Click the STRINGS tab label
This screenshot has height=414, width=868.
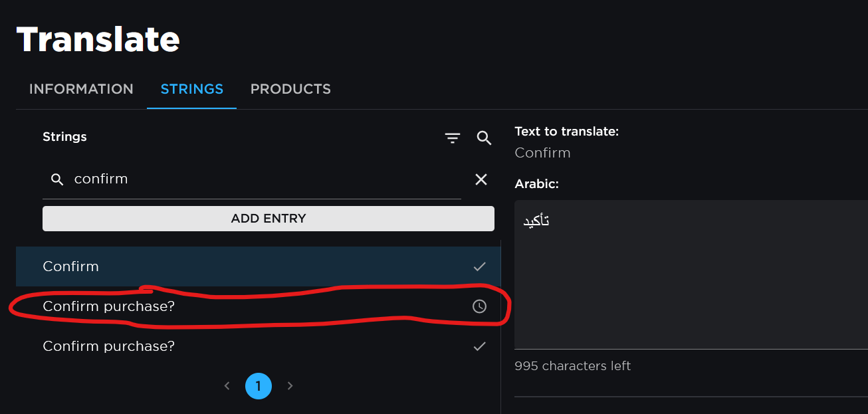coord(191,88)
